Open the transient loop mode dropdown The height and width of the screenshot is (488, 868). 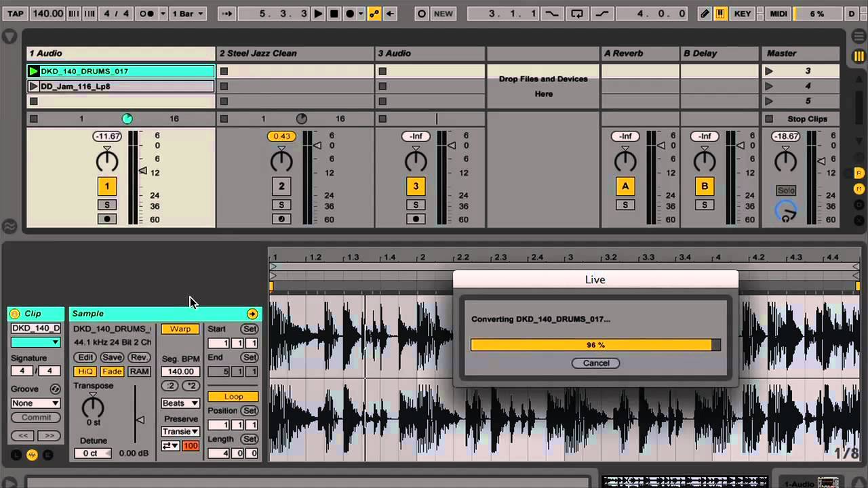tap(170, 446)
